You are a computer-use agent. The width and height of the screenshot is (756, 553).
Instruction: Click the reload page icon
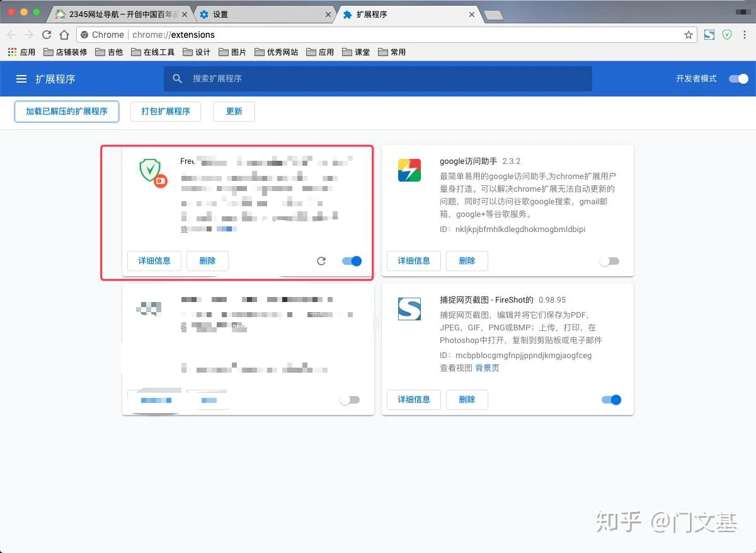[x=47, y=35]
